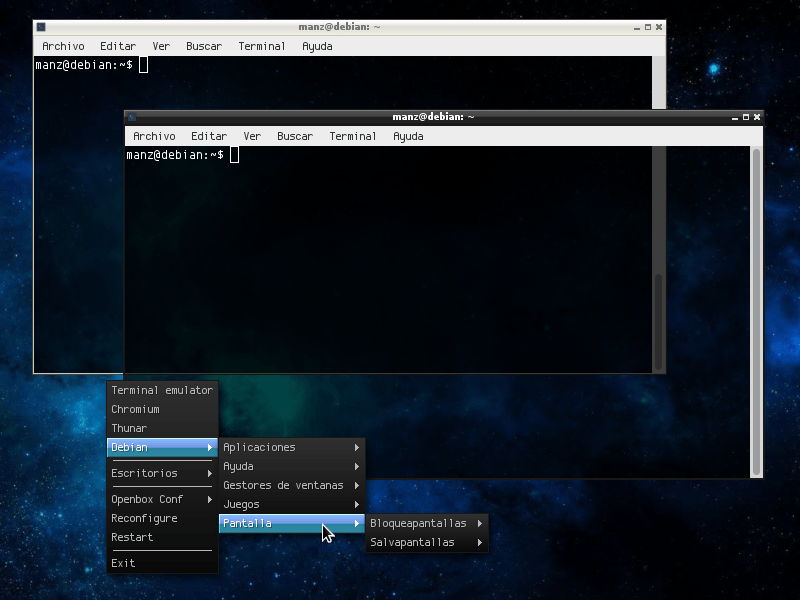Expand the Openbox Conf submenu
The height and width of the screenshot is (600, 800).
click(x=162, y=499)
